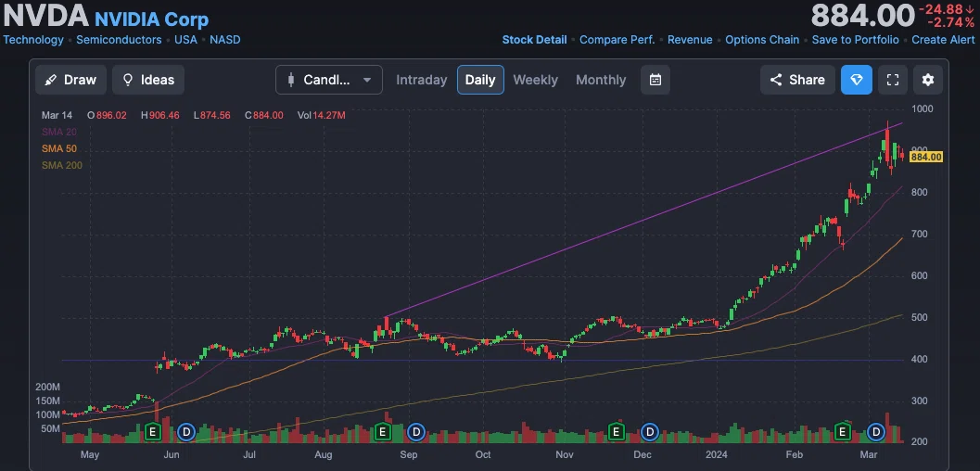Click the December dividend D marker

point(650,431)
